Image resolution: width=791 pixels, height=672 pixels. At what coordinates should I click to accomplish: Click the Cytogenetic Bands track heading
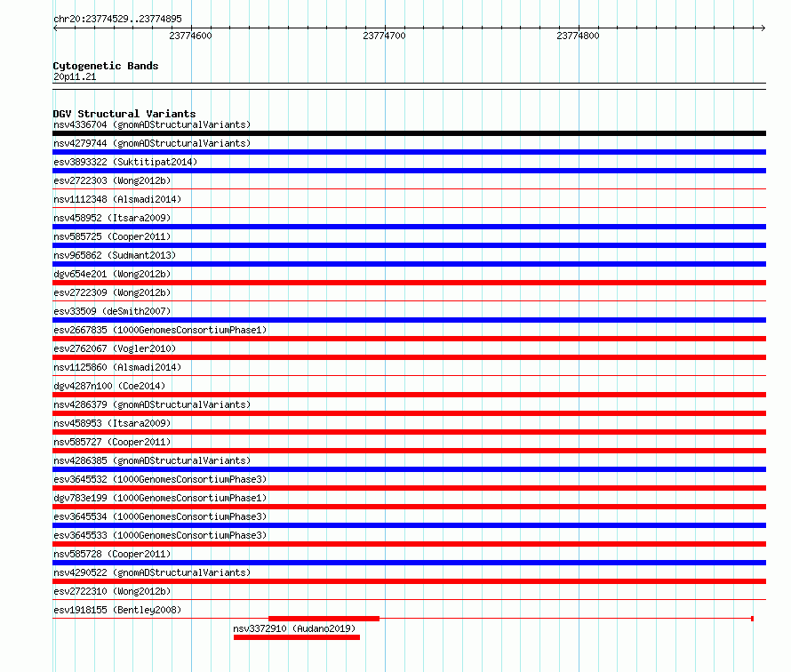[x=106, y=66]
